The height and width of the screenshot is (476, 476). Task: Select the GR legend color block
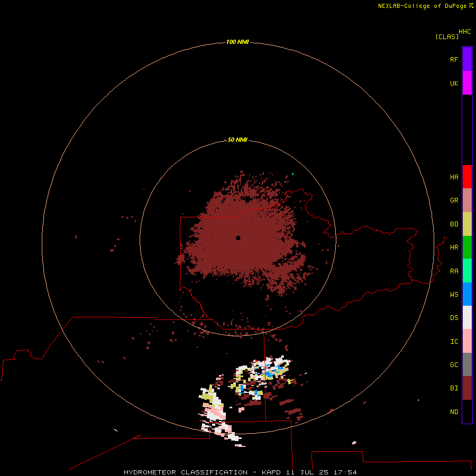(467, 200)
